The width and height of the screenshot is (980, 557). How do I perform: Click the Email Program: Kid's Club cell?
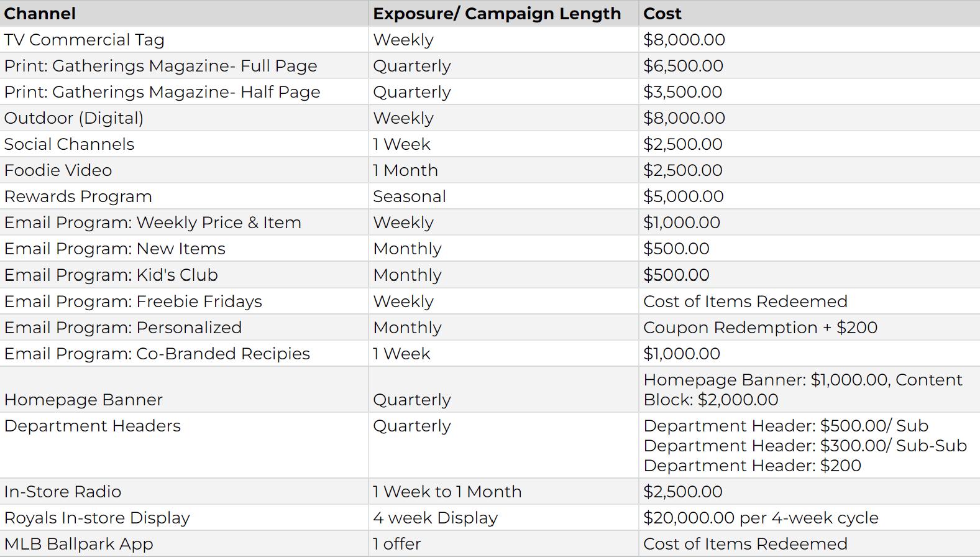(x=111, y=275)
